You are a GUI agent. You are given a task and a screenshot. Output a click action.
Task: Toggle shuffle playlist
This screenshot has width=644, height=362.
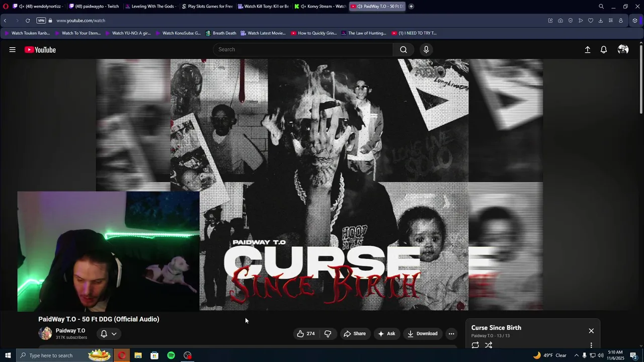[489, 345]
